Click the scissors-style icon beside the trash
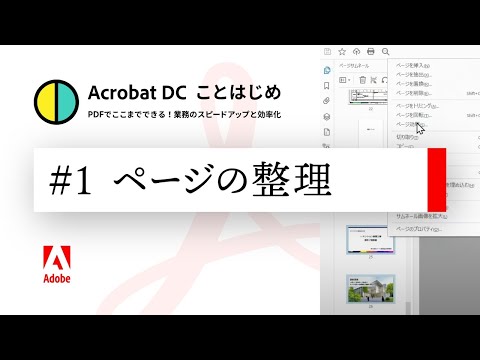This screenshot has height=360, width=480. (x=374, y=80)
